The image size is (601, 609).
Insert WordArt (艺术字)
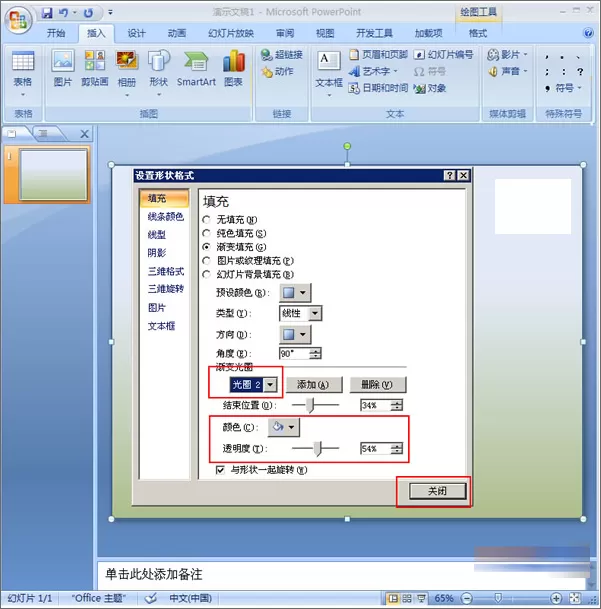pyautogui.click(x=373, y=71)
